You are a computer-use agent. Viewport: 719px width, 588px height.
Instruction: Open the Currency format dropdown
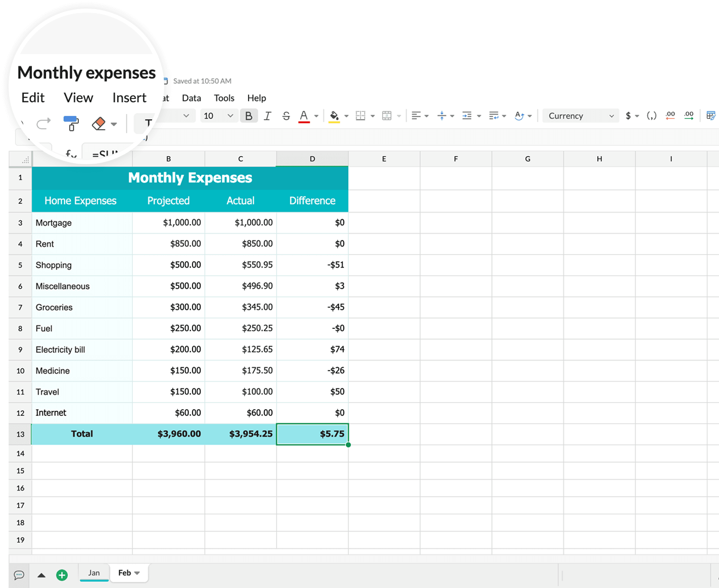[580, 116]
